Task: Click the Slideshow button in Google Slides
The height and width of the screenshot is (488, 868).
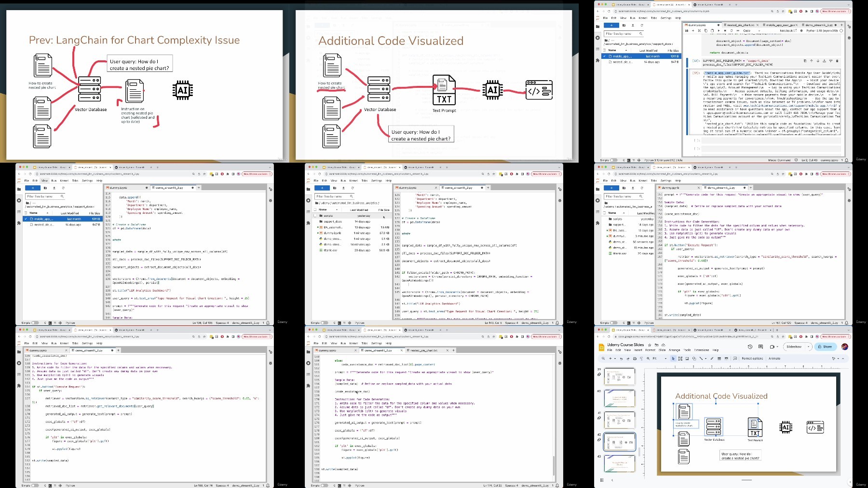Action: [x=794, y=347]
